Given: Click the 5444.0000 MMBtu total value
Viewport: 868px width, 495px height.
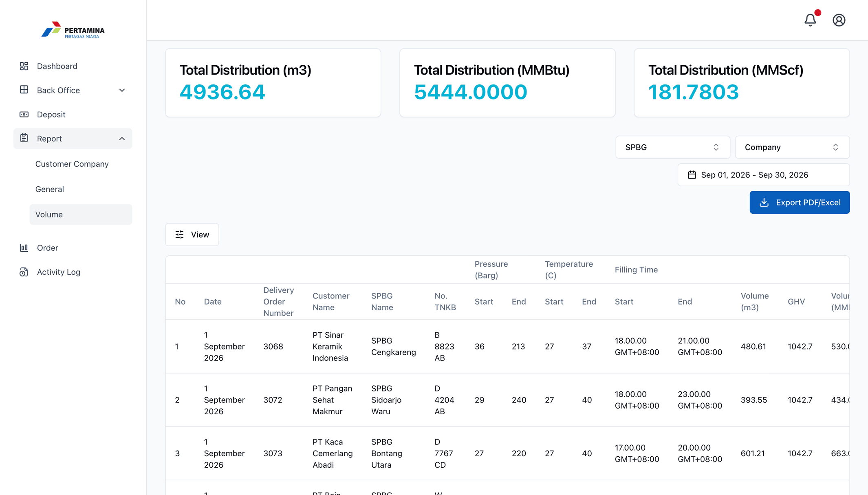Looking at the screenshot, I should pos(471,92).
